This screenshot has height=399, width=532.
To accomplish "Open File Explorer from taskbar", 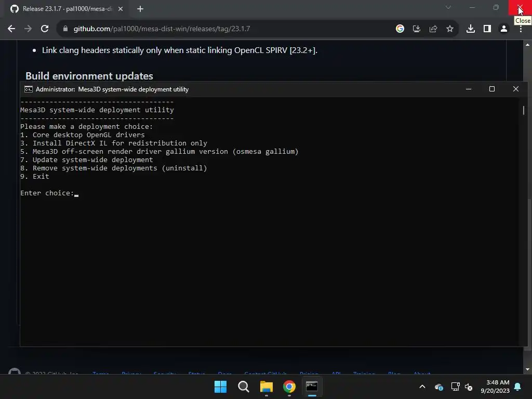I will (x=267, y=387).
